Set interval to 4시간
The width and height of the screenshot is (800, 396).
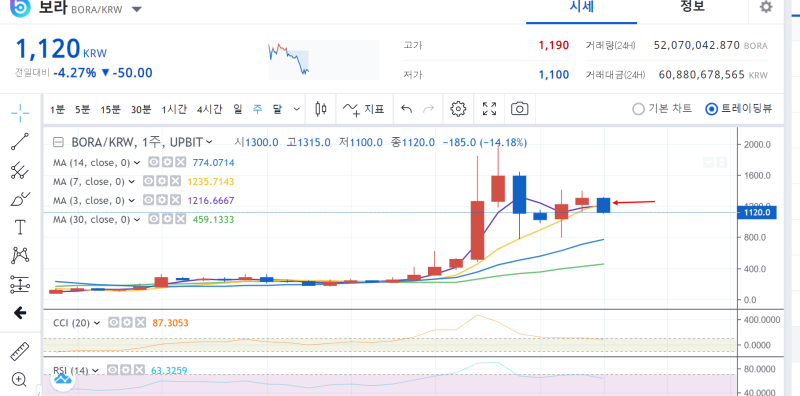click(x=210, y=109)
